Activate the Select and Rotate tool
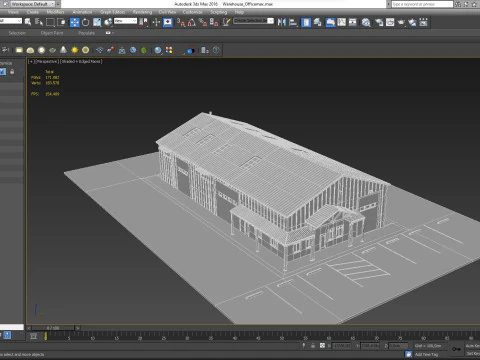The width and height of the screenshot is (480, 360). 86,22
